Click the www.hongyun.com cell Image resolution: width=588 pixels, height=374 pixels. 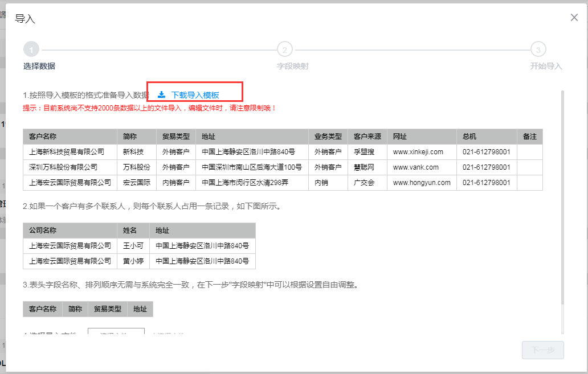click(422, 183)
